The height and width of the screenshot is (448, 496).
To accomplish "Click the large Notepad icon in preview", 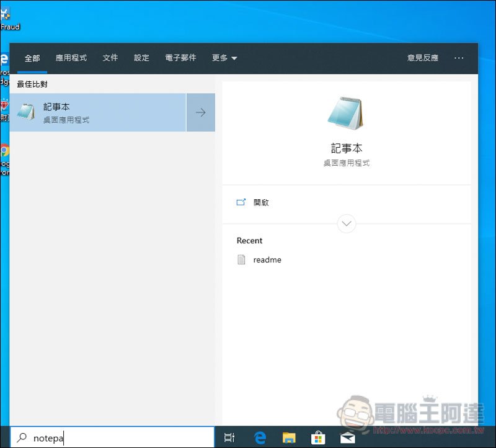I will point(346,114).
